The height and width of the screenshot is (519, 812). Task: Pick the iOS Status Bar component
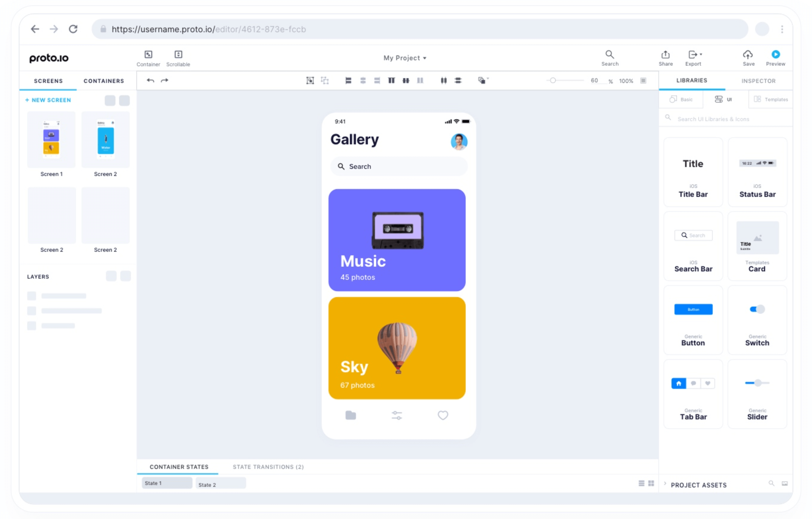tap(757, 172)
